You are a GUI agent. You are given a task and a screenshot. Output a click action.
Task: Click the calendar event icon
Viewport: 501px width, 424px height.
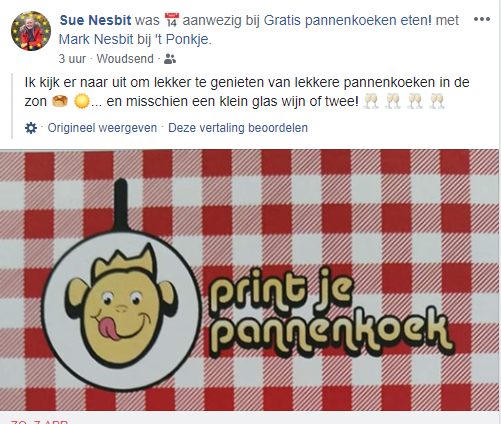coord(172,20)
